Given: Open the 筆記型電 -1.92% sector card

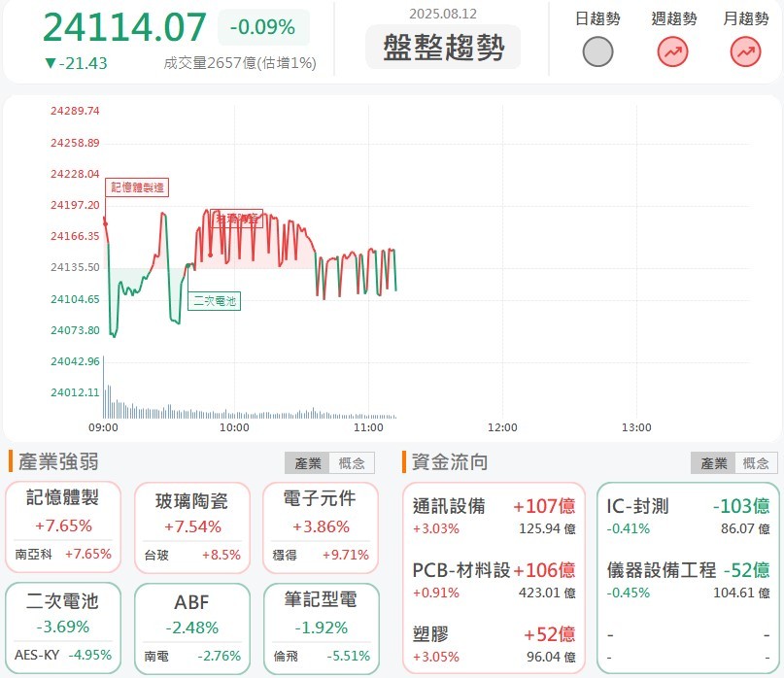Looking at the screenshot, I should point(321,629).
